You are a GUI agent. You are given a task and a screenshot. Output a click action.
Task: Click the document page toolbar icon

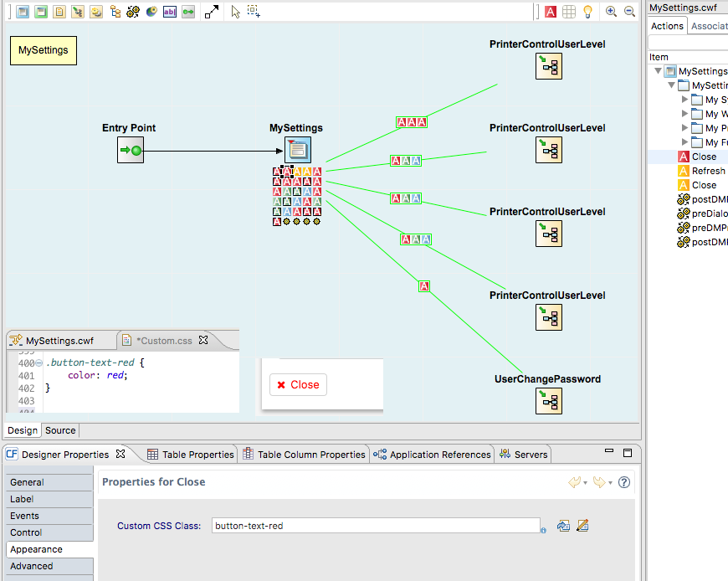pyautogui.click(x=59, y=12)
